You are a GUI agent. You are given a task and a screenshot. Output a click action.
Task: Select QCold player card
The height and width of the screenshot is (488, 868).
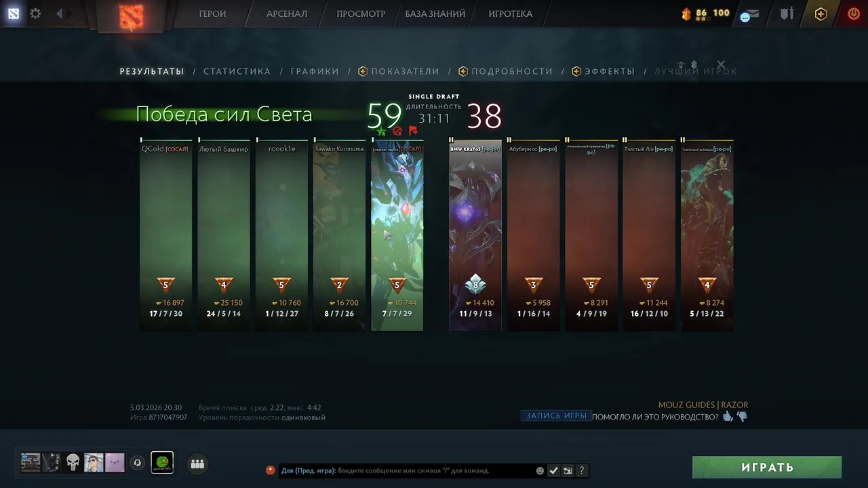pyautogui.click(x=166, y=236)
